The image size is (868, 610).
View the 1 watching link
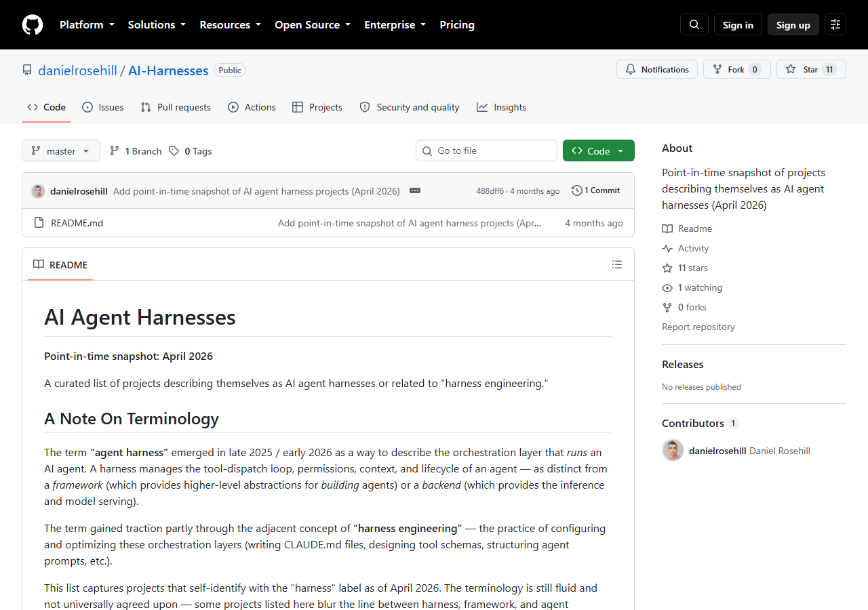692,287
